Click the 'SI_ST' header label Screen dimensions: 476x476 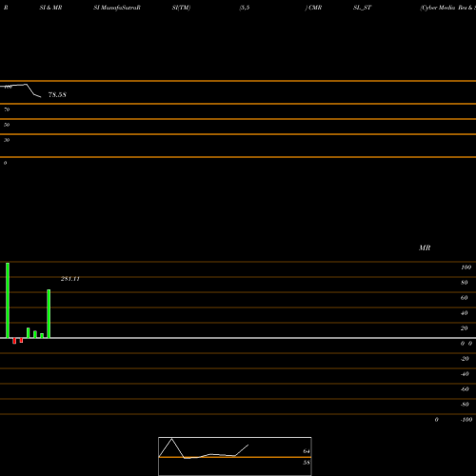[362, 8]
